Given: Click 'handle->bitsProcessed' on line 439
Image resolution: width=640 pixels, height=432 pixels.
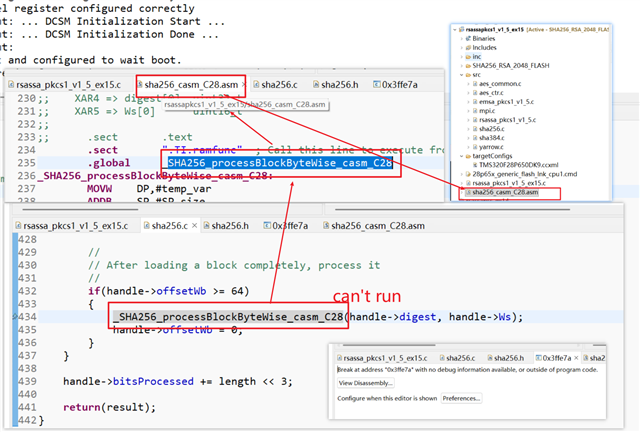Looking at the screenshot, I should point(128,381).
